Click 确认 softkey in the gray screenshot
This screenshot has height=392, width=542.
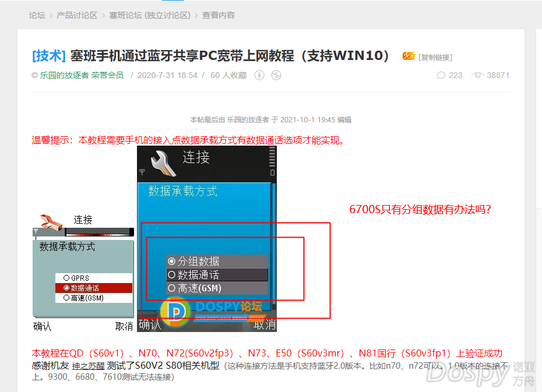click(x=42, y=326)
